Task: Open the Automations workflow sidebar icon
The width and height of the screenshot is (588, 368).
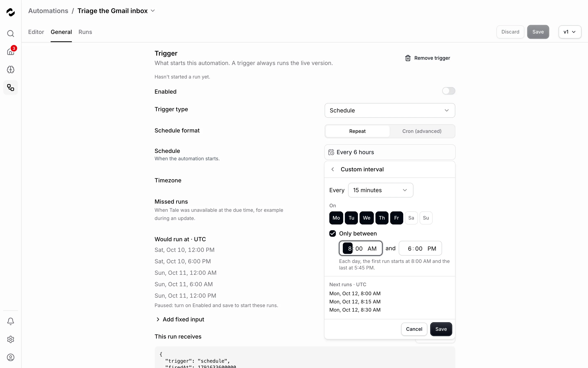Action: (10, 88)
